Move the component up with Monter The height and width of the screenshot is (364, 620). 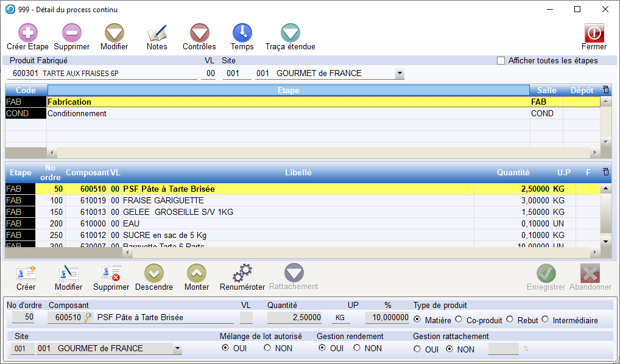197,274
